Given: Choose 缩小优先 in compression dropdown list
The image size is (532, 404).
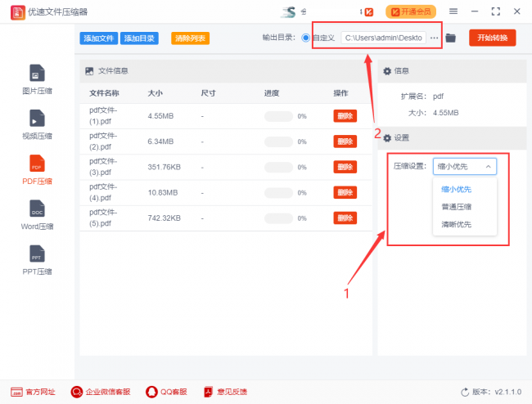Looking at the screenshot, I should pyautogui.click(x=456, y=190).
